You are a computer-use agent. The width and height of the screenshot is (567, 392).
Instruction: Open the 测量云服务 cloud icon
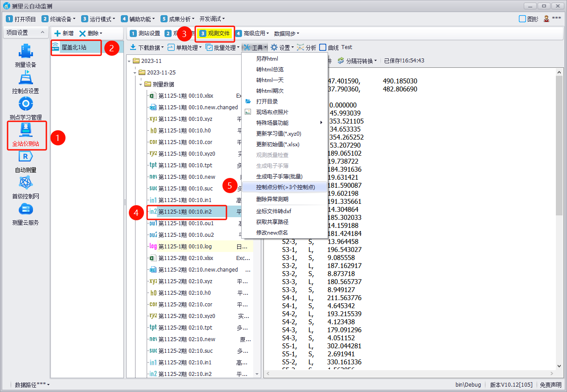(x=25, y=210)
